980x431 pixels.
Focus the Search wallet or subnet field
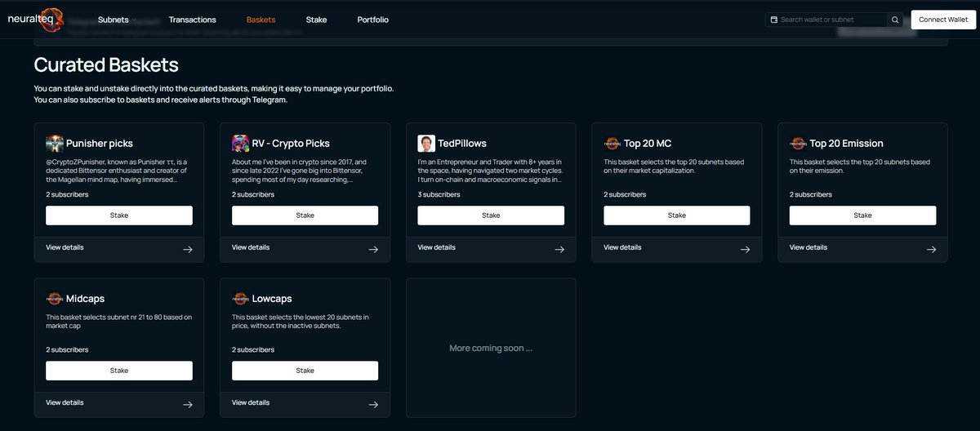pos(826,20)
